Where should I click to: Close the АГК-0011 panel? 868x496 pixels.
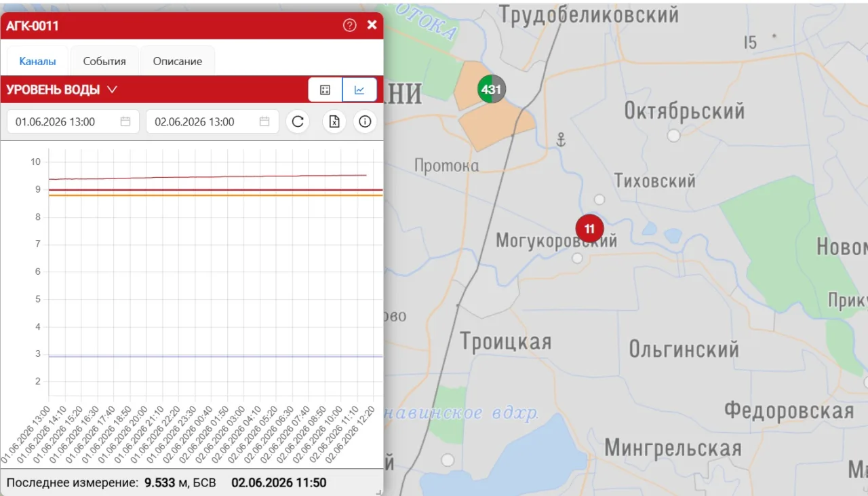(372, 25)
